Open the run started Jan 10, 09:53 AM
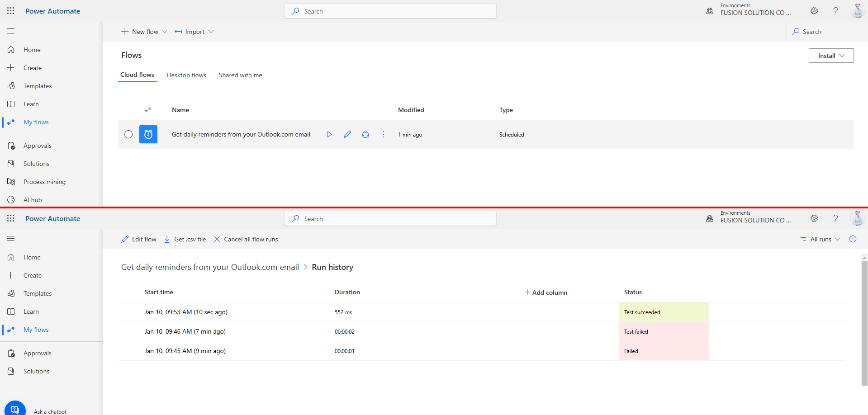Screen dimensions: 868x415 (x=186, y=312)
